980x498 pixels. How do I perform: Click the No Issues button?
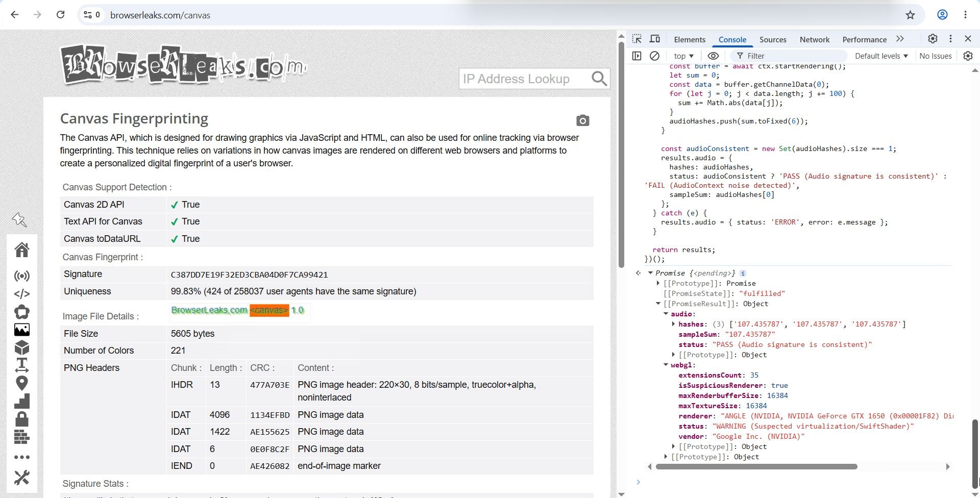click(x=935, y=56)
